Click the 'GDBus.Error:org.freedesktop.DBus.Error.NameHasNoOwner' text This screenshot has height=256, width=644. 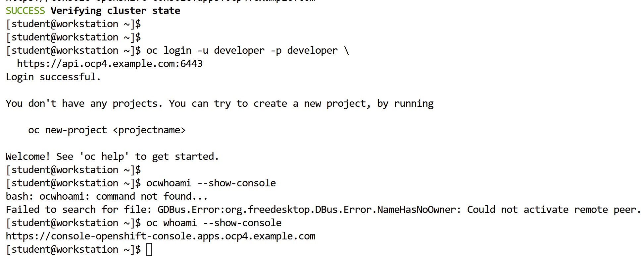[309, 210]
